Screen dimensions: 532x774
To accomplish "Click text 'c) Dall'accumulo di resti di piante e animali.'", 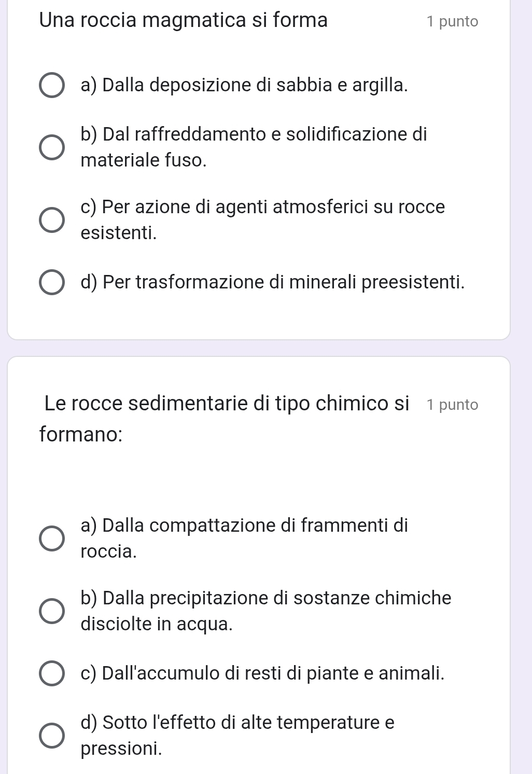I will click(x=263, y=673).
